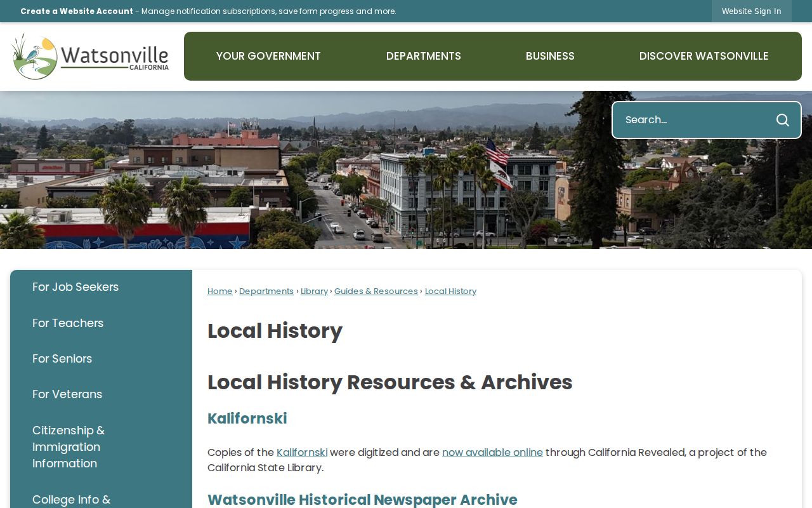Click Local History Resources & Archives heading

(x=390, y=382)
